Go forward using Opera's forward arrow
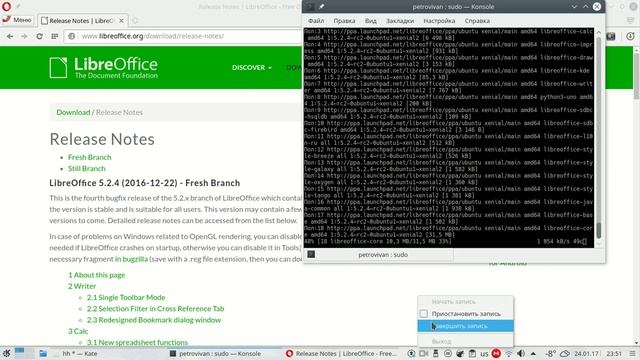The height and width of the screenshot is (360, 640). (24, 36)
